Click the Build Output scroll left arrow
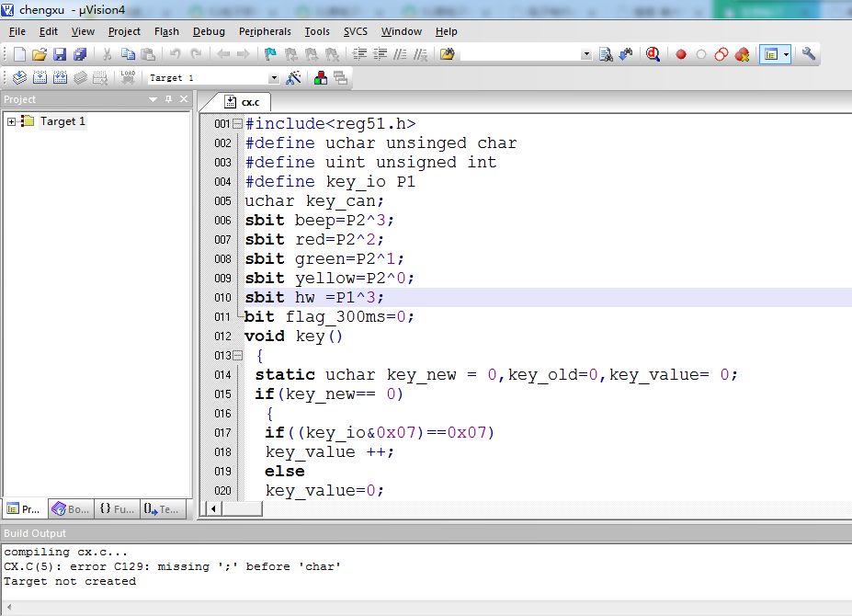Screen dimensions: 852x616 (x=8, y=606)
